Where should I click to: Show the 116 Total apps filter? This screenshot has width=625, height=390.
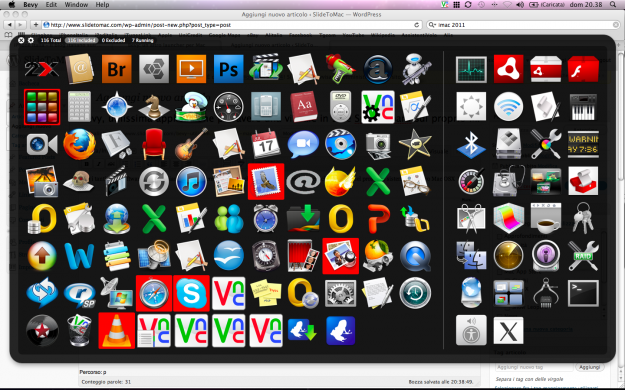(x=51, y=40)
